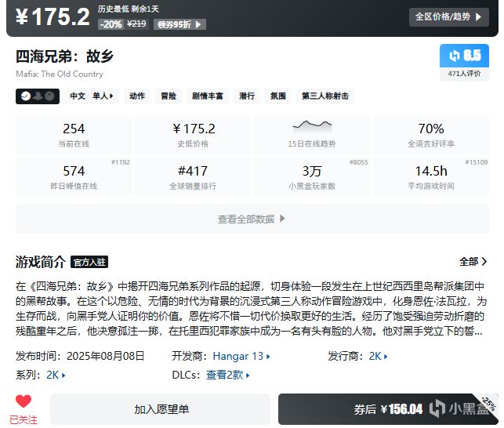The image size is (504, 428).
Task: Open the 15-day online trend chart
Action: (312, 134)
